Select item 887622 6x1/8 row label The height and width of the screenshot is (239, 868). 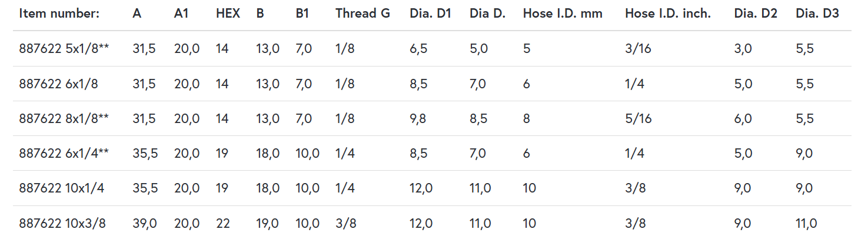(58, 84)
